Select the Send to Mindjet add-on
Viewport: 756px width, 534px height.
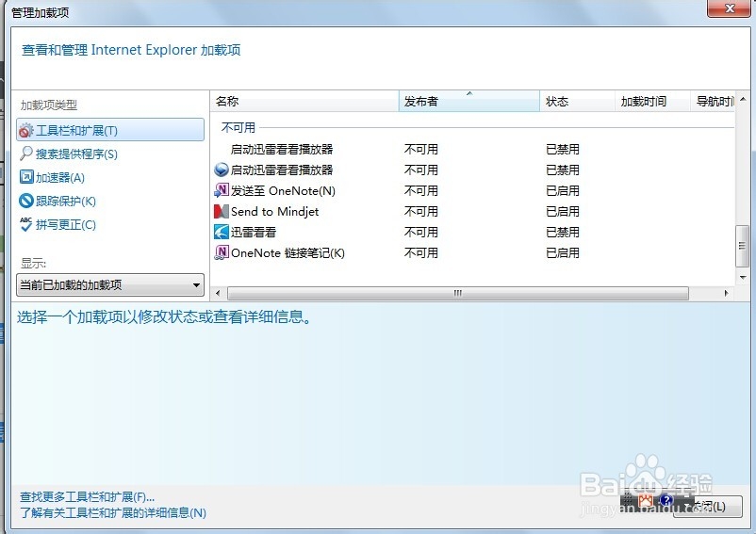pos(472,211)
